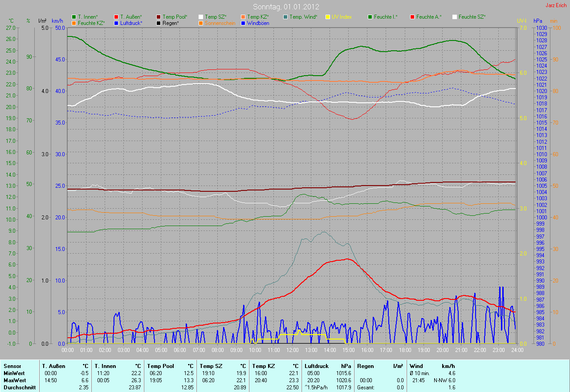Click the Wind column header in table
The width and height of the screenshot is (570, 392).
[x=416, y=366]
